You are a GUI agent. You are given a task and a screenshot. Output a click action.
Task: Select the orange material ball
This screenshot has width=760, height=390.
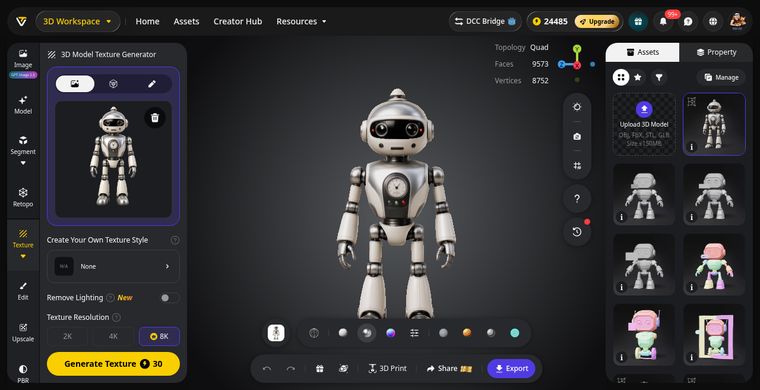(x=467, y=333)
